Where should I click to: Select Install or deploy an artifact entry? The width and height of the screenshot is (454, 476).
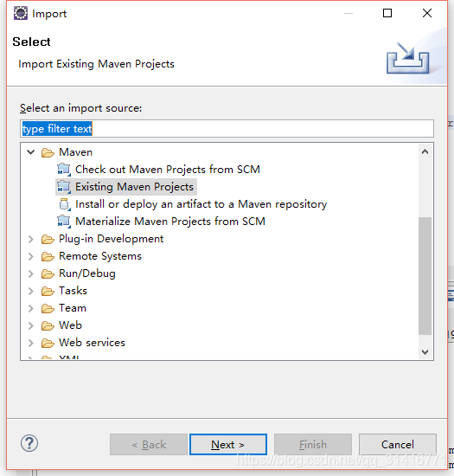click(201, 204)
